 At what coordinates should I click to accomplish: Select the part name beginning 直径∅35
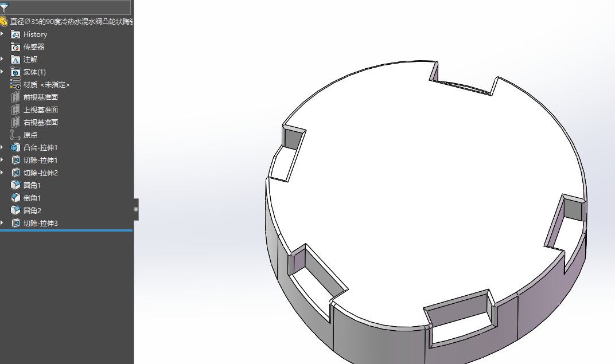point(72,22)
